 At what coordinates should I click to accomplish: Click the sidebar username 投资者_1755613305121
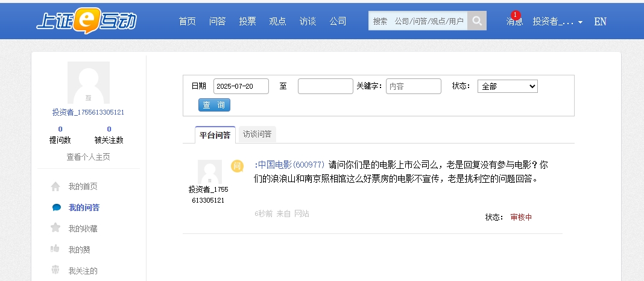click(88, 112)
